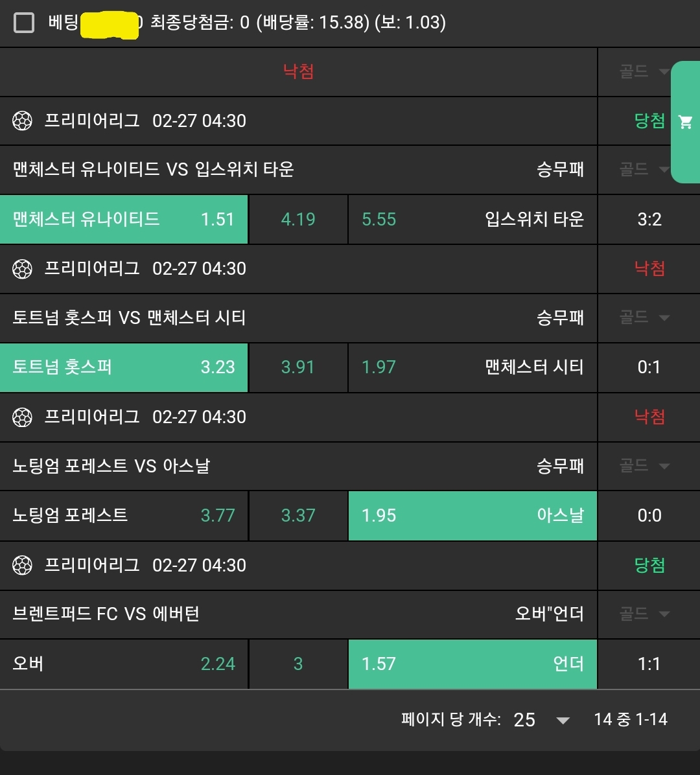Open the page size dropdown showing 25
Viewport: 700px width, 775px height.
[541, 720]
